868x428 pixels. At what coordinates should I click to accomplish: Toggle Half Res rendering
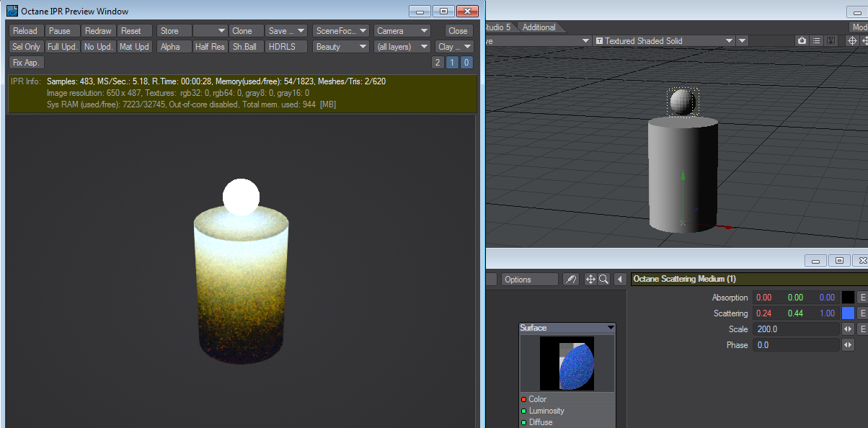(210, 47)
